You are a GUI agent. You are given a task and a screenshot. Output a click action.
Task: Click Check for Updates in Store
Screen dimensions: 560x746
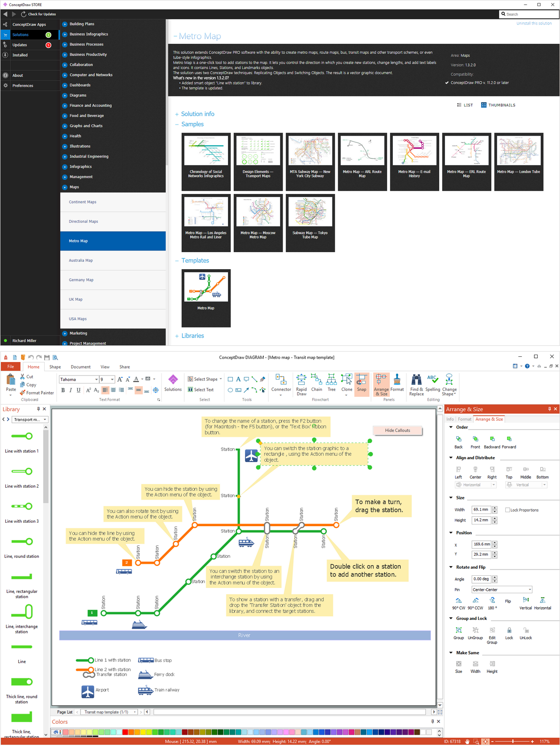tap(38, 14)
